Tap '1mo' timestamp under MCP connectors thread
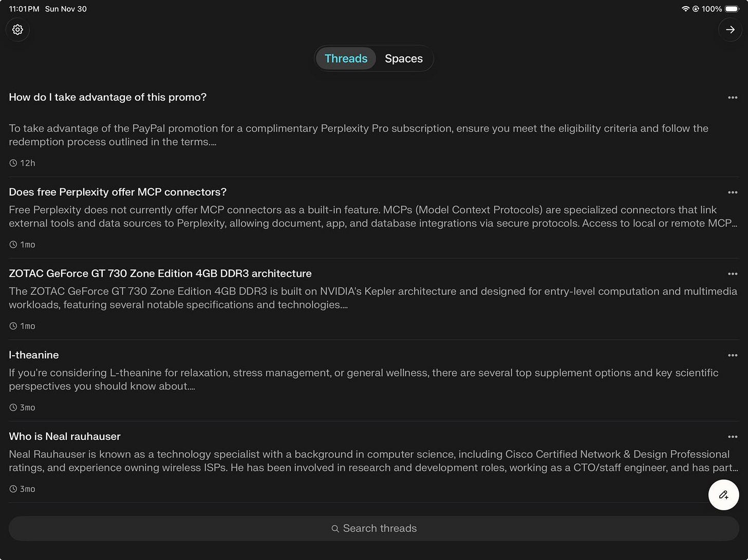 (28, 245)
